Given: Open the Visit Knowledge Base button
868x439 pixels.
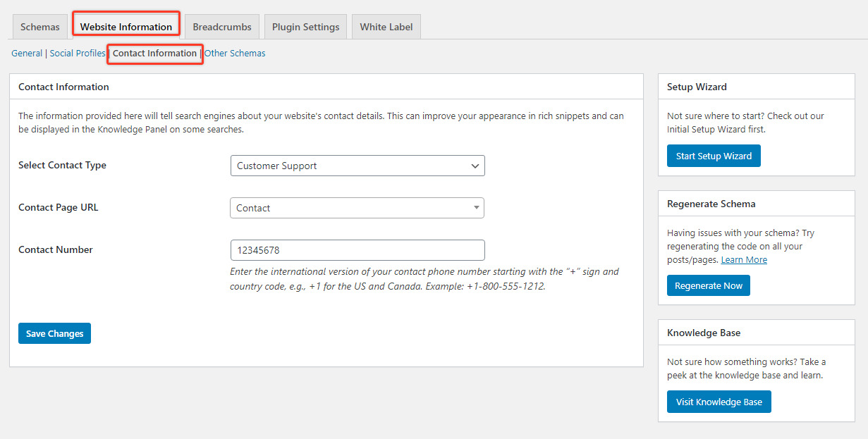Looking at the screenshot, I should tap(719, 401).
